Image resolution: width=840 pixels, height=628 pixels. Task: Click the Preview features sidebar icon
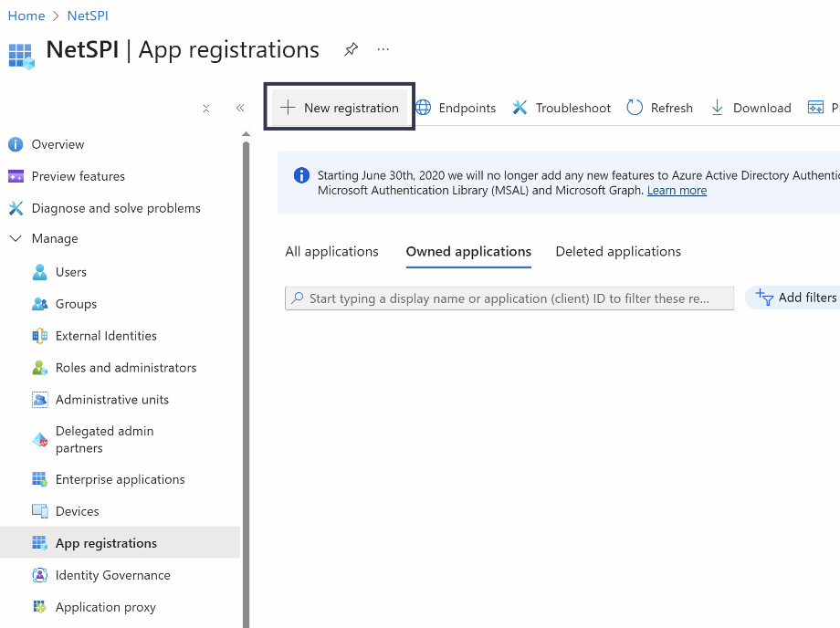[16, 176]
